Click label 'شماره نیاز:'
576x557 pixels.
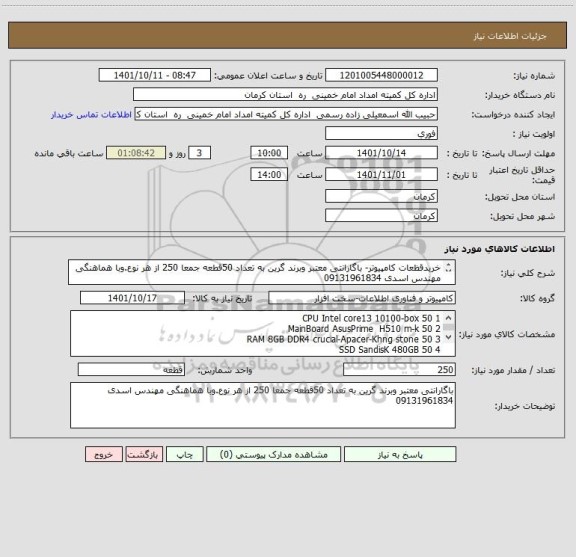(x=534, y=76)
